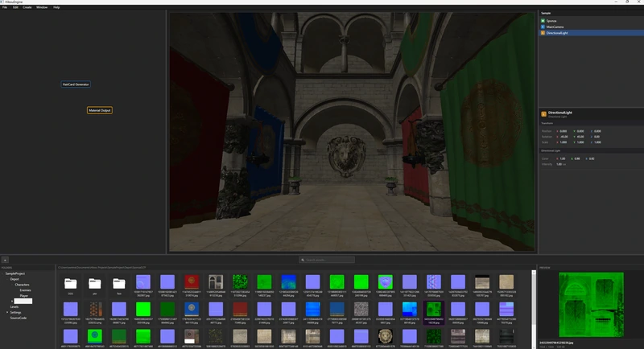The width and height of the screenshot is (644, 349).
Task: Select the highlighted green ORM texture thumbnail
Action: pyautogui.click(x=434, y=310)
